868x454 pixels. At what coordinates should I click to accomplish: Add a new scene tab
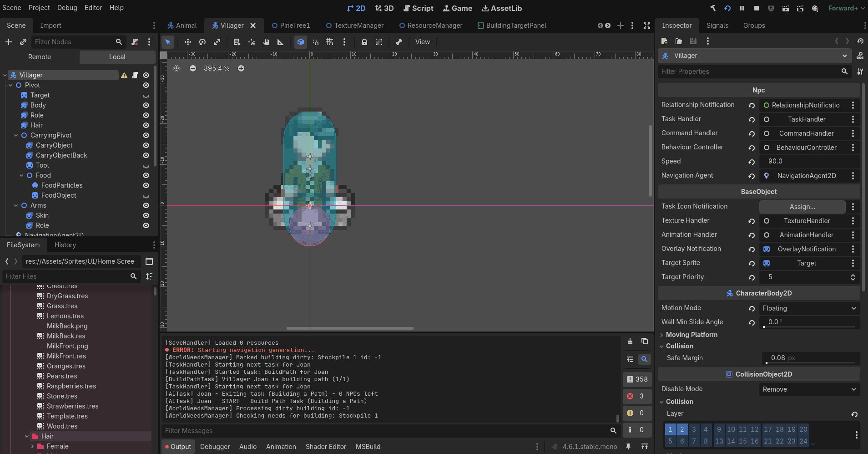[x=621, y=26]
